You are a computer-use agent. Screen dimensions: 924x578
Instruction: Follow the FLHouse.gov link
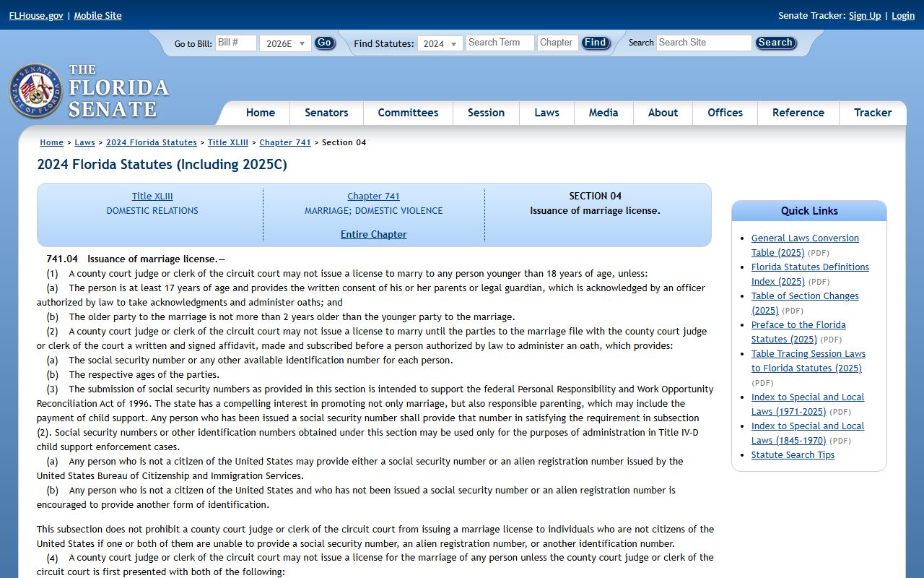36,15
